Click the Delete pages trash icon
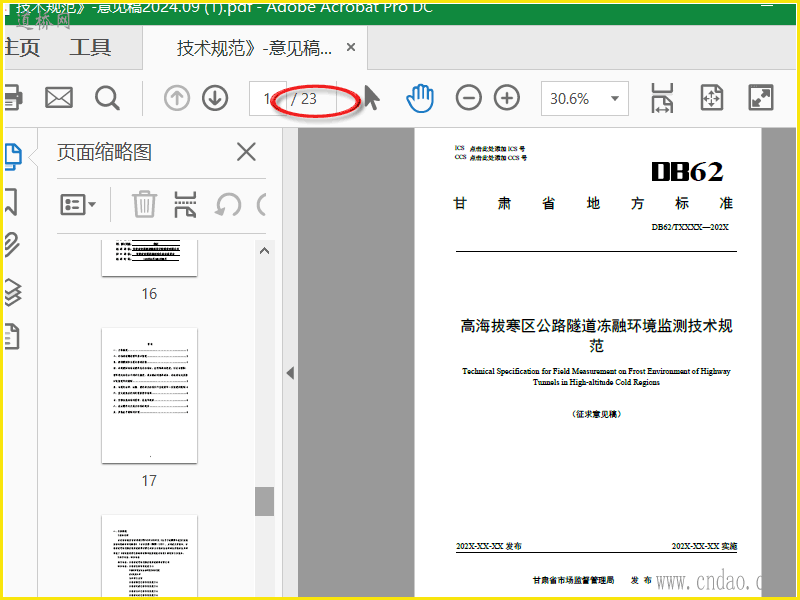This screenshot has height=600, width=800. (x=144, y=204)
